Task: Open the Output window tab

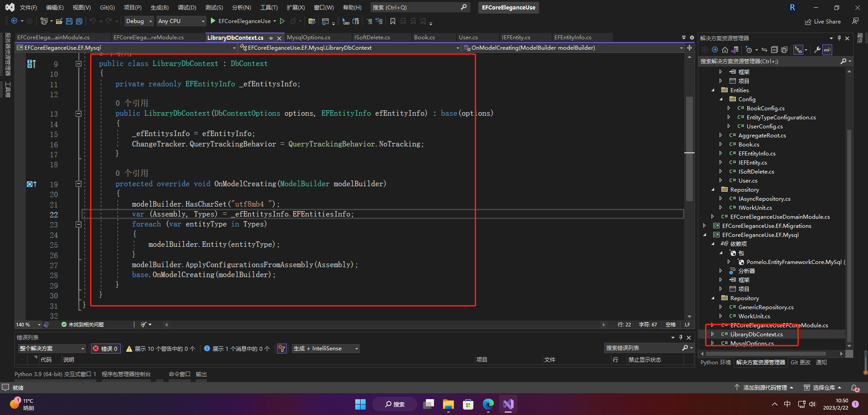Action: 201,374
